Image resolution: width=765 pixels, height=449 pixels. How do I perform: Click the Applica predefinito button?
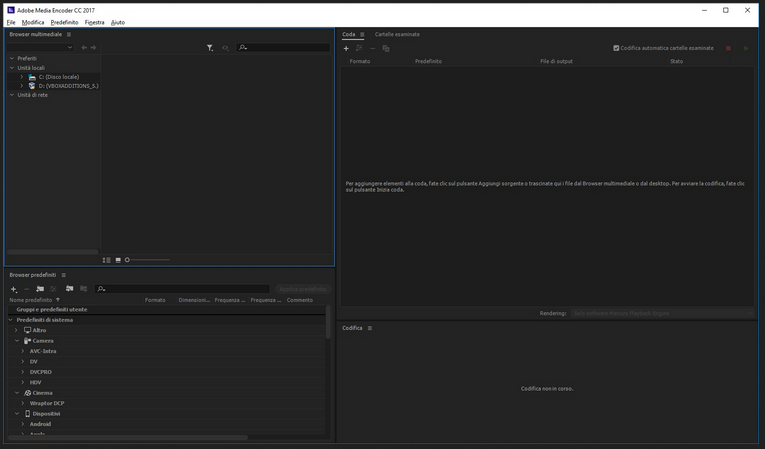click(302, 289)
